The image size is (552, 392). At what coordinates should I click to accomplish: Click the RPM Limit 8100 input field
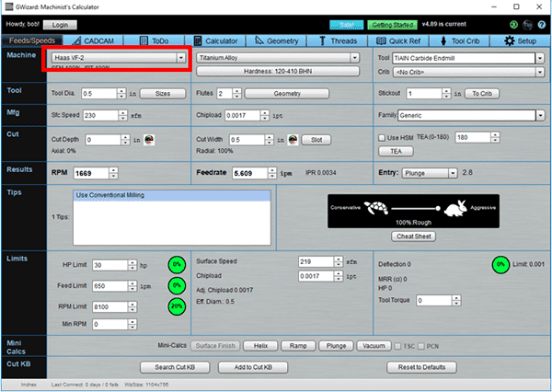pyautogui.click(x=109, y=307)
